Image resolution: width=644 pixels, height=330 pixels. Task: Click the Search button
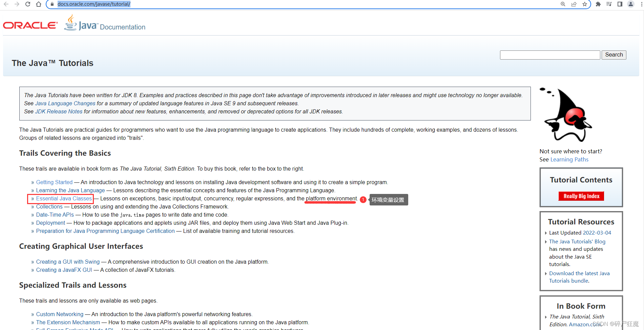point(614,55)
